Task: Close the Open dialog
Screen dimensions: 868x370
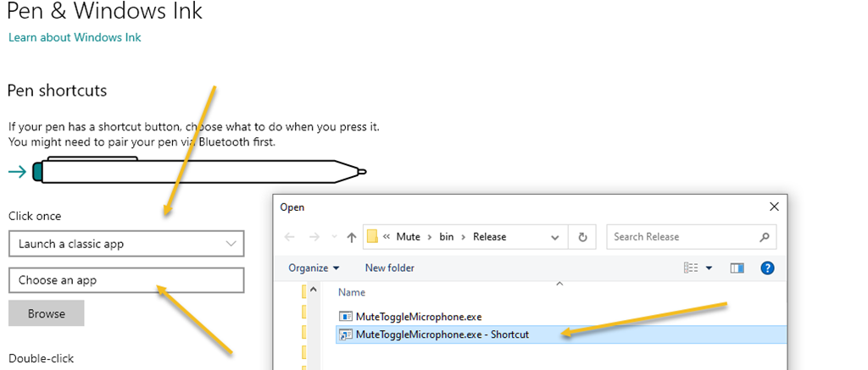Action: pos(774,207)
